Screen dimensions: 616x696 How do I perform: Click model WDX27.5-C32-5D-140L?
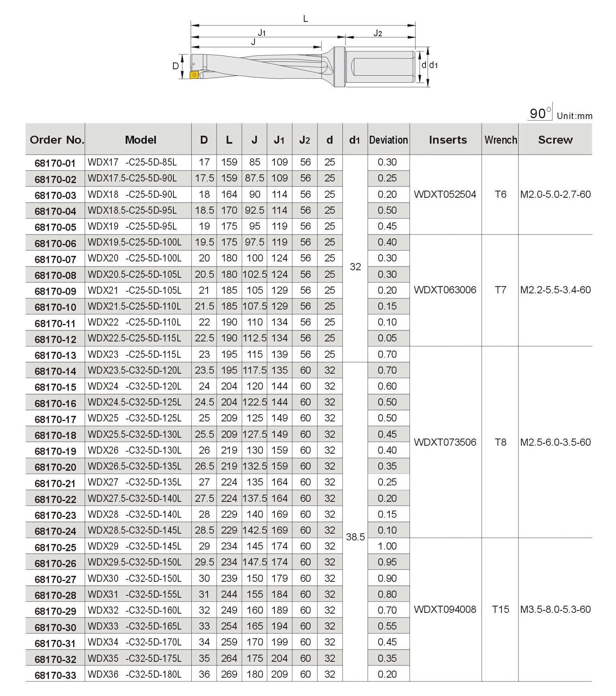coord(134,498)
